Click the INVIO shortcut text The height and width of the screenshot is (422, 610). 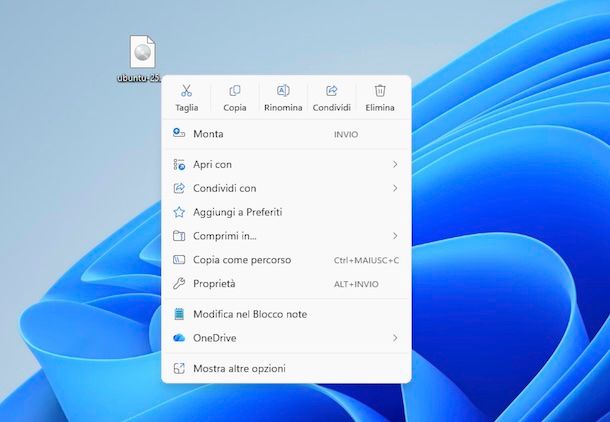click(346, 135)
